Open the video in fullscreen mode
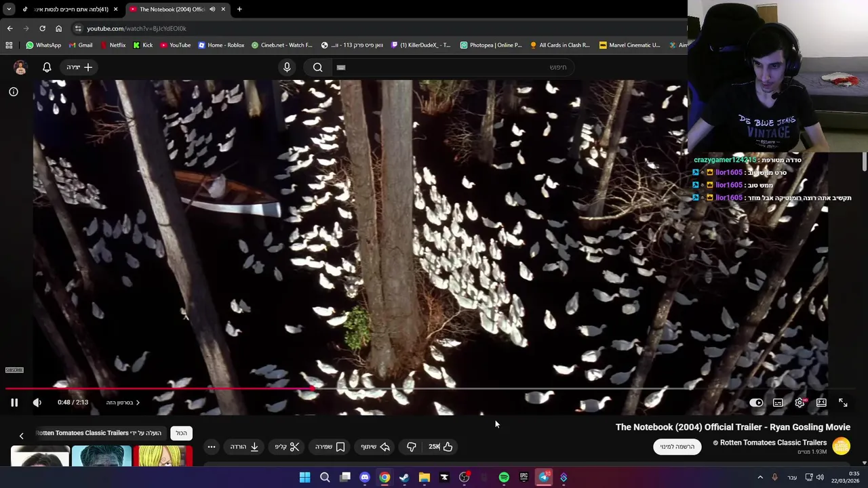Screen dimensions: 868x488 tap(843, 403)
